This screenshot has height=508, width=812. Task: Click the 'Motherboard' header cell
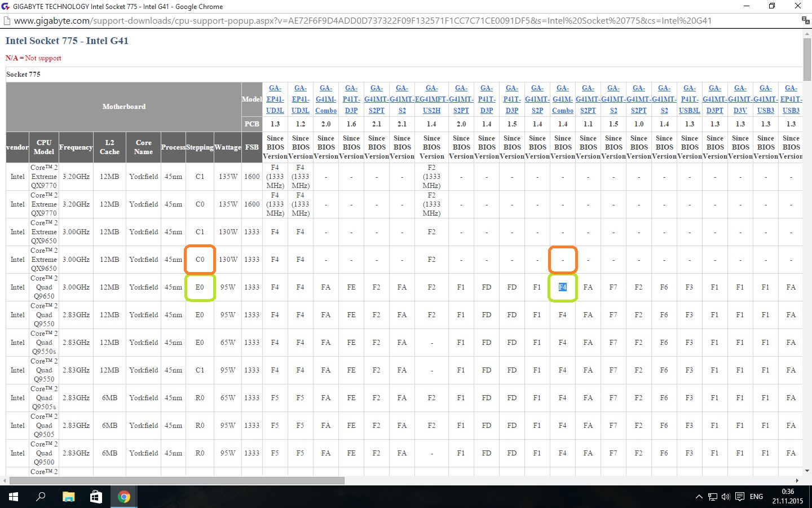[124, 107]
